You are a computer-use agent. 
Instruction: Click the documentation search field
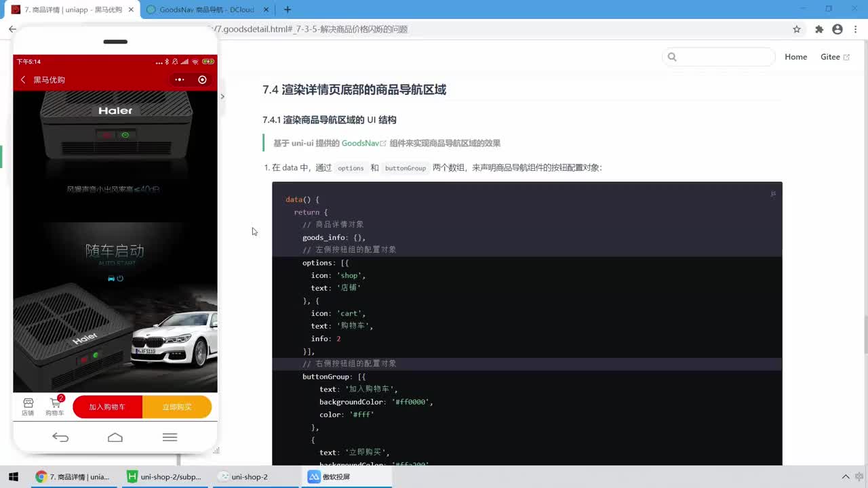tap(719, 57)
